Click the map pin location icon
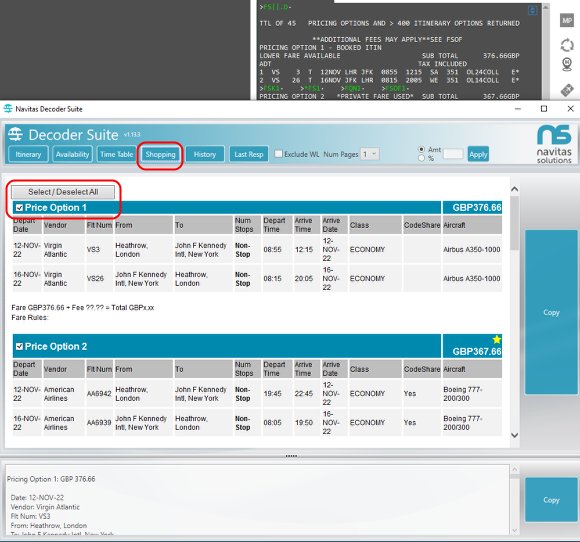 [x=567, y=64]
